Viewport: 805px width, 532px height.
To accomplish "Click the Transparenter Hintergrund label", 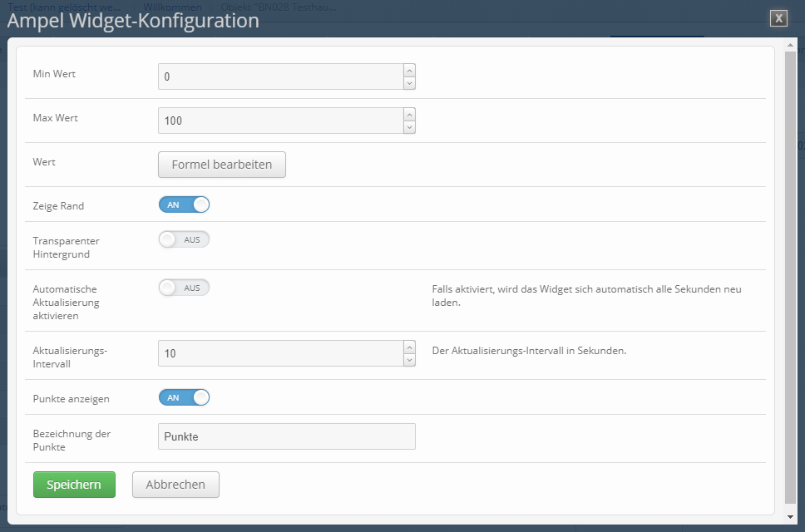I will (x=67, y=248).
